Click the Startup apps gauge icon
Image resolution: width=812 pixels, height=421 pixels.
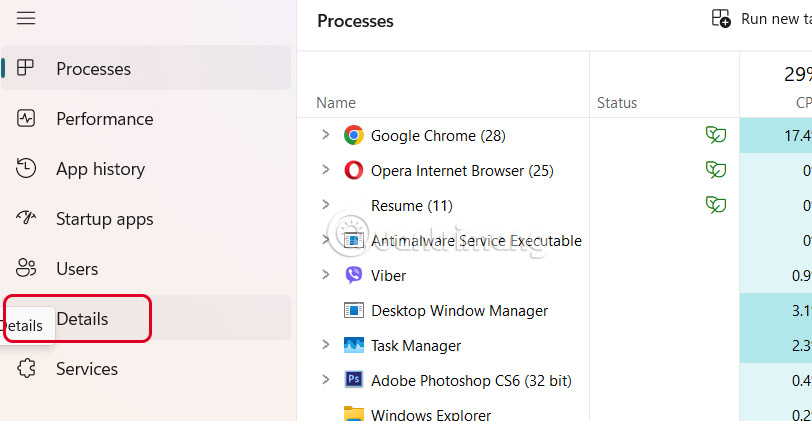pos(27,219)
